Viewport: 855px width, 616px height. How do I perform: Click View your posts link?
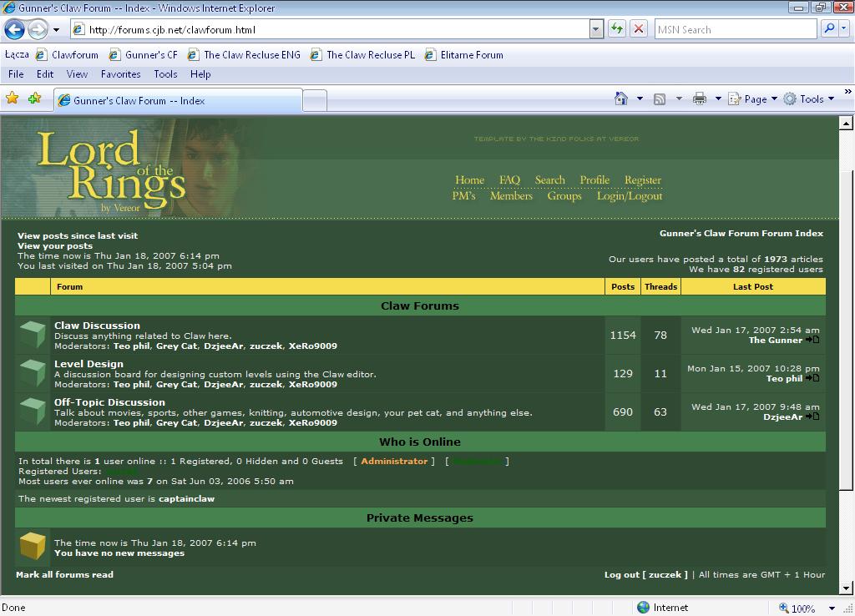tap(55, 246)
